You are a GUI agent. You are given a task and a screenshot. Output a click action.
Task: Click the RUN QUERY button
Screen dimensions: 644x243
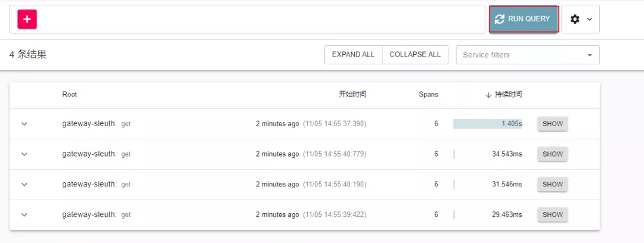coord(524,19)
